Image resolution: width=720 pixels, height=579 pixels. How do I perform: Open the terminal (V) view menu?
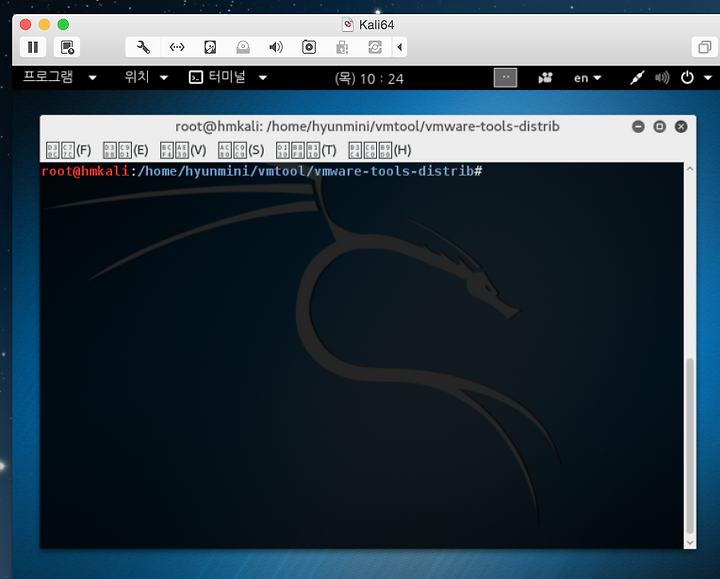point(183,150)
